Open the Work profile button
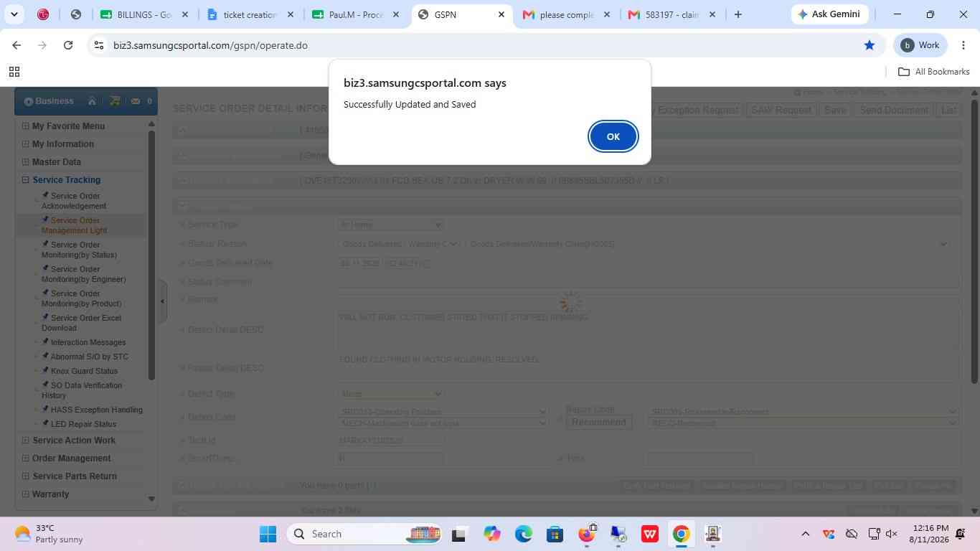The height and width of the screenshot is (551, 980). 920,45
